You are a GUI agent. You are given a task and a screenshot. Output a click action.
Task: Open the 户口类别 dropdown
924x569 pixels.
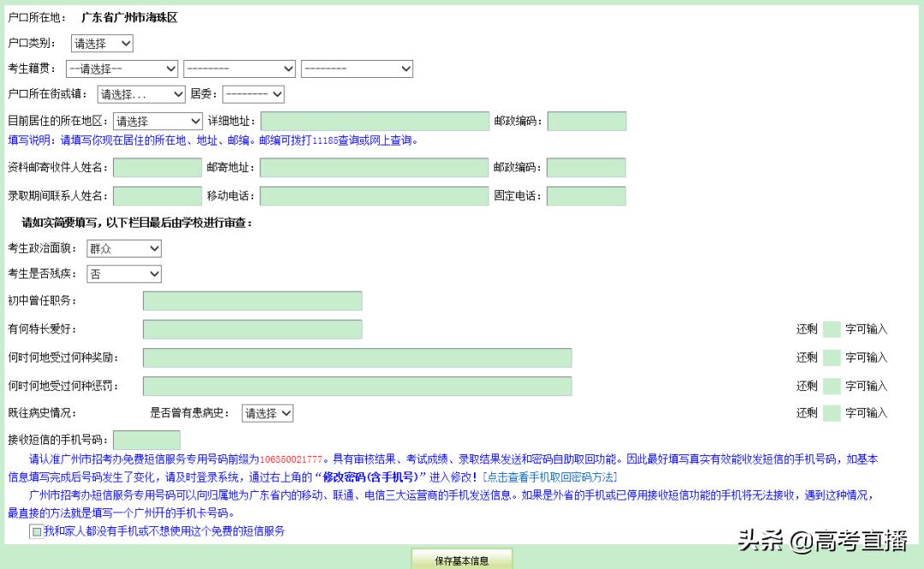(102, 43)
